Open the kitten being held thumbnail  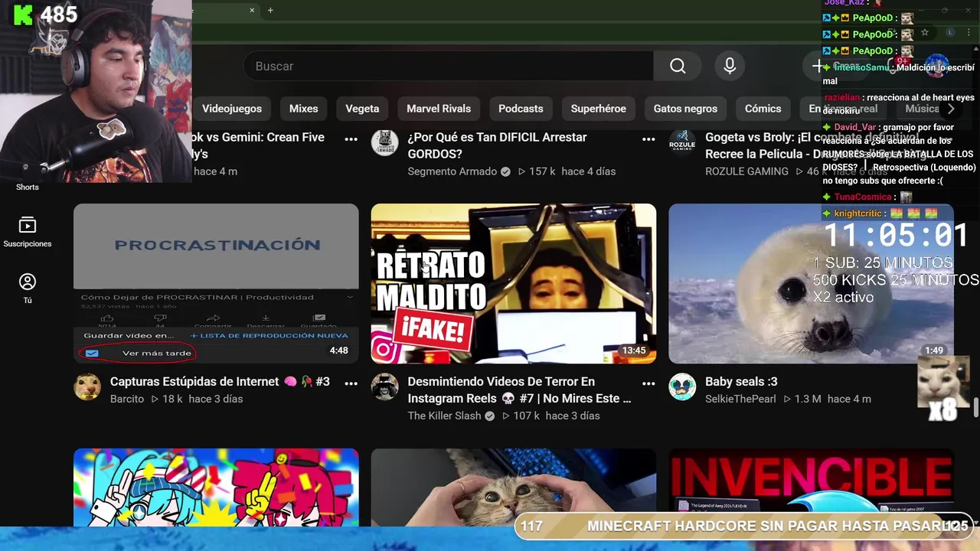[x=513, y=487]
